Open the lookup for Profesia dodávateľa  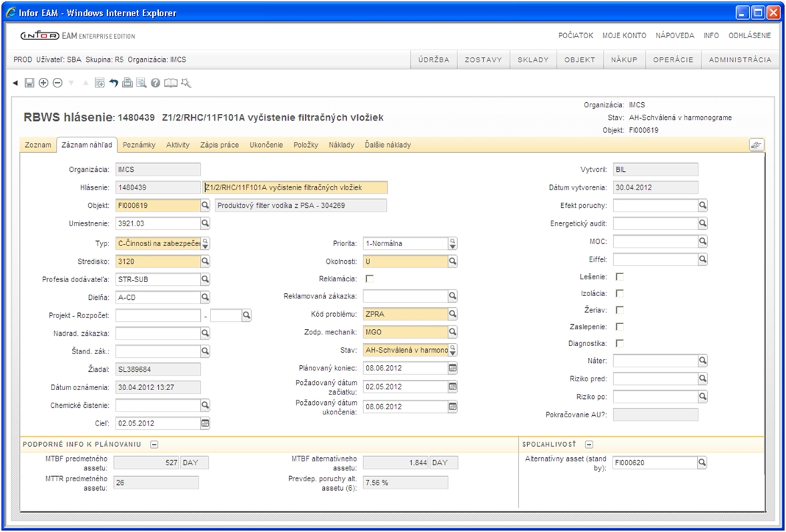coord(205,279)
